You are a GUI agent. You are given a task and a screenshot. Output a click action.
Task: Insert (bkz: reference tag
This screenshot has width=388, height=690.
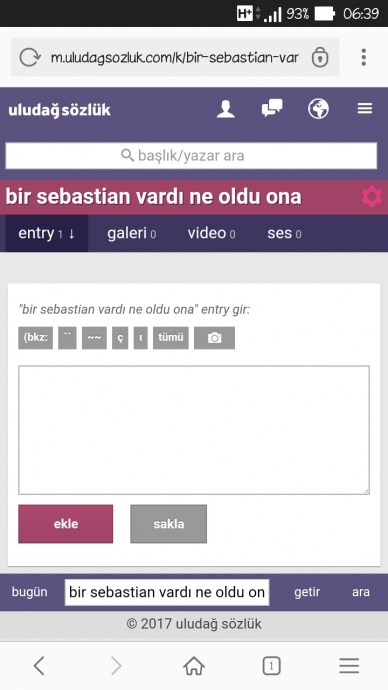[x=36, y=338]
